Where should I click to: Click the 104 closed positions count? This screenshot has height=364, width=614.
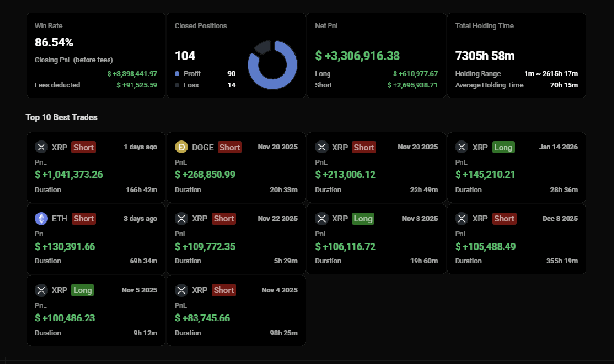pos(185,56)
